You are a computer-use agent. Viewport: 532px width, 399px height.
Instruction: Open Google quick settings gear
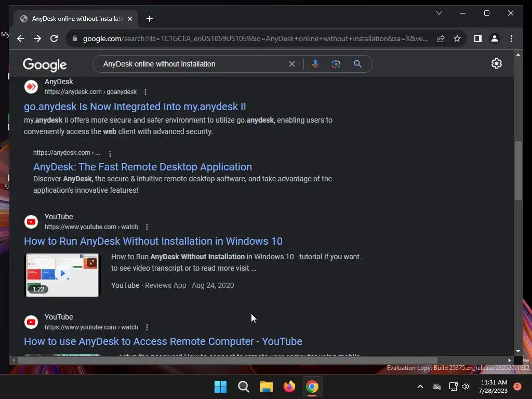[496, 63]
